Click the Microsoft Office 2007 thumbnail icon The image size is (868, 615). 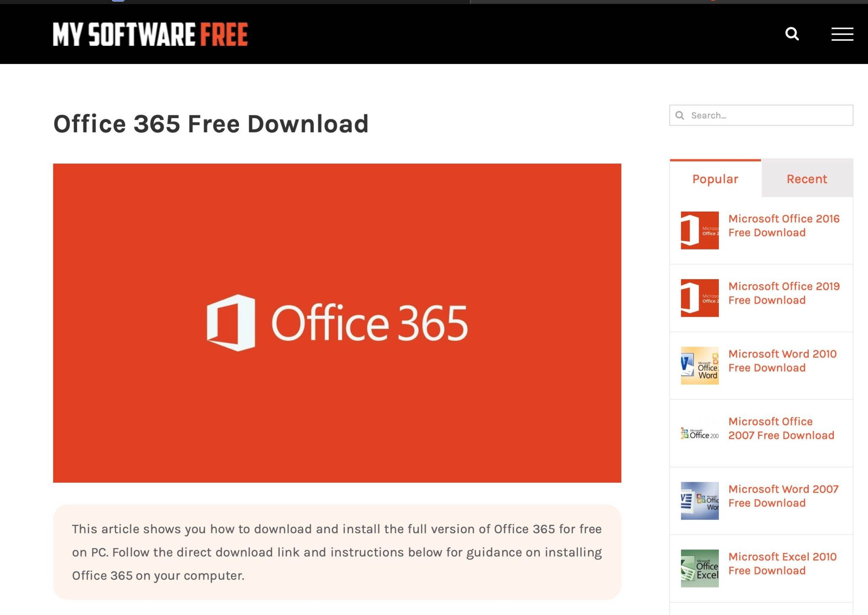pyautogui.click(x=699, y=433)
